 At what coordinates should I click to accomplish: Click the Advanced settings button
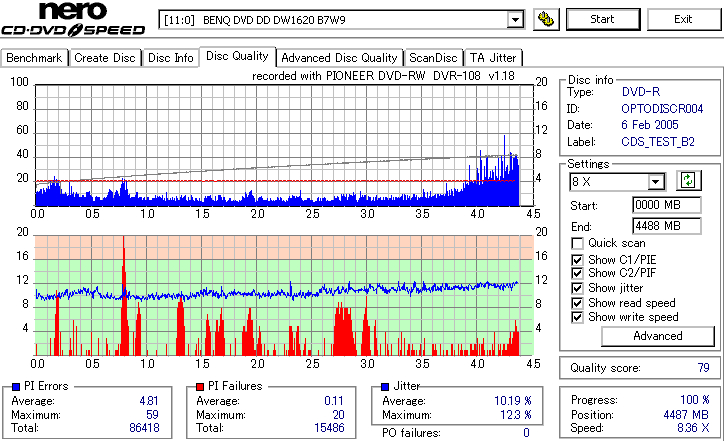tap(658, 336)
